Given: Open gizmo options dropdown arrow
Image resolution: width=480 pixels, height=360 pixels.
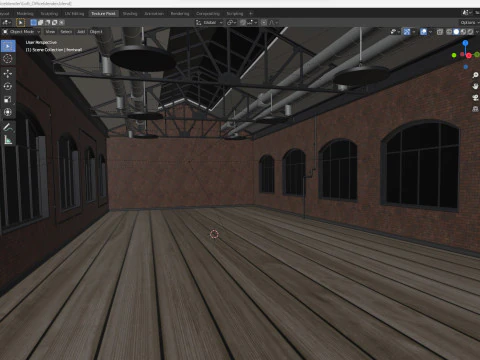Looking at the screenshot, I should [x=414, y=32].
